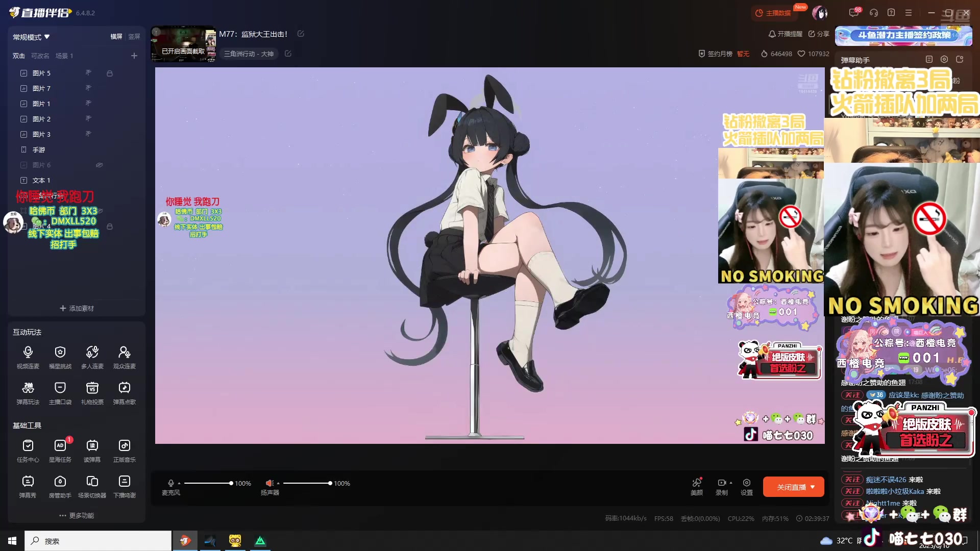Open 主播数据 streamer data button
Viewport: 980px width, 551px height.
point(774,13)
